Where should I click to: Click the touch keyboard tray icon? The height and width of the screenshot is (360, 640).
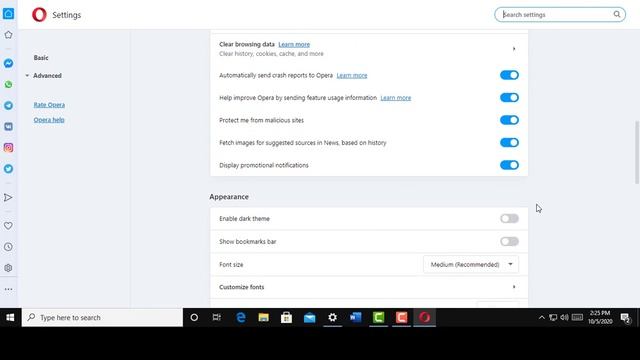pyautogui.click(x=577, y=317)
